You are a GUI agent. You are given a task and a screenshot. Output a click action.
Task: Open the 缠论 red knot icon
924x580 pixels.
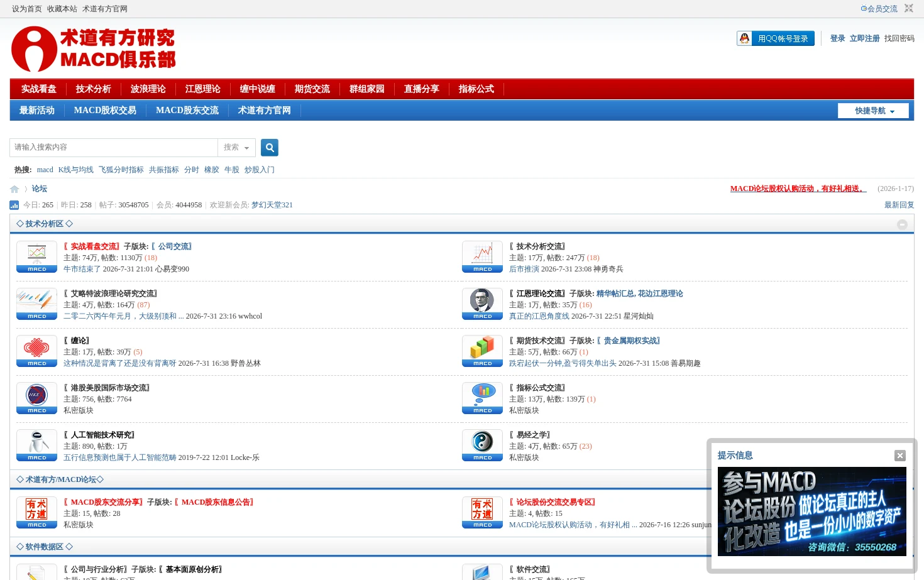[37, 351]
